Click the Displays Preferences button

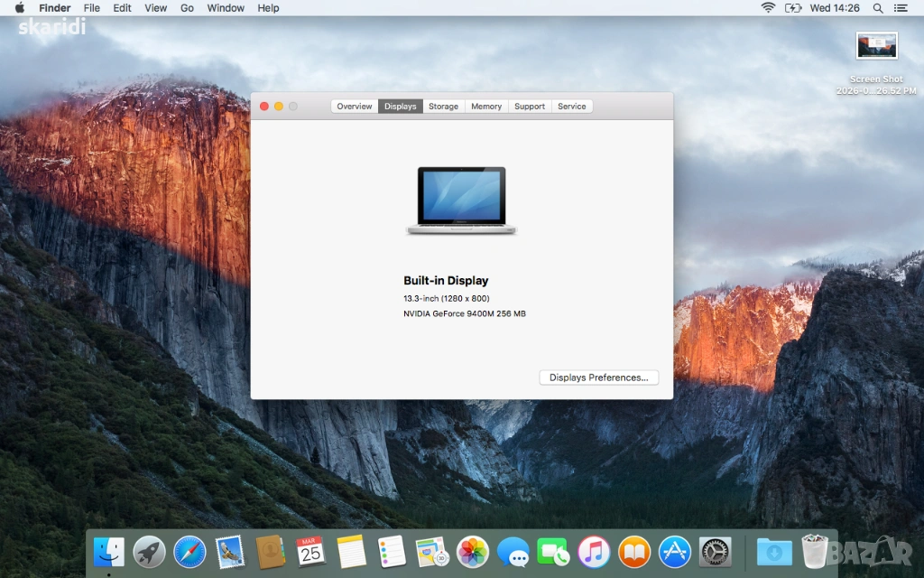[598, 378]
